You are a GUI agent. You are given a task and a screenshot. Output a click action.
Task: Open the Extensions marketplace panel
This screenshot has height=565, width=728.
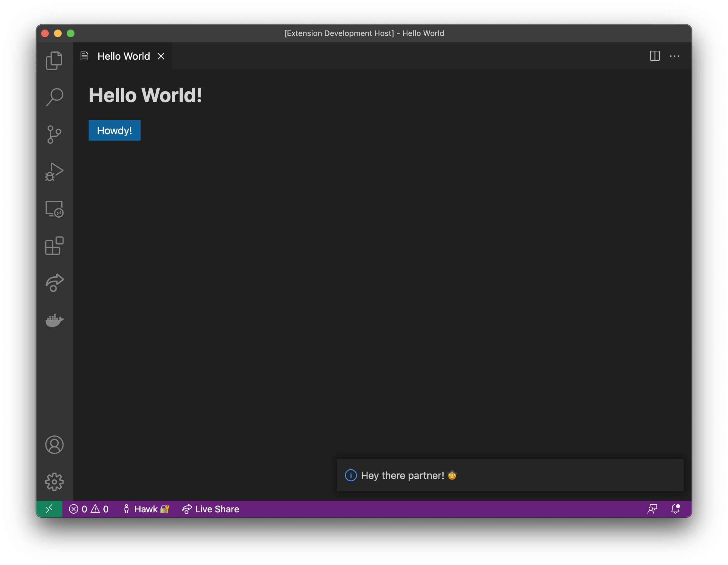point(54,247)
